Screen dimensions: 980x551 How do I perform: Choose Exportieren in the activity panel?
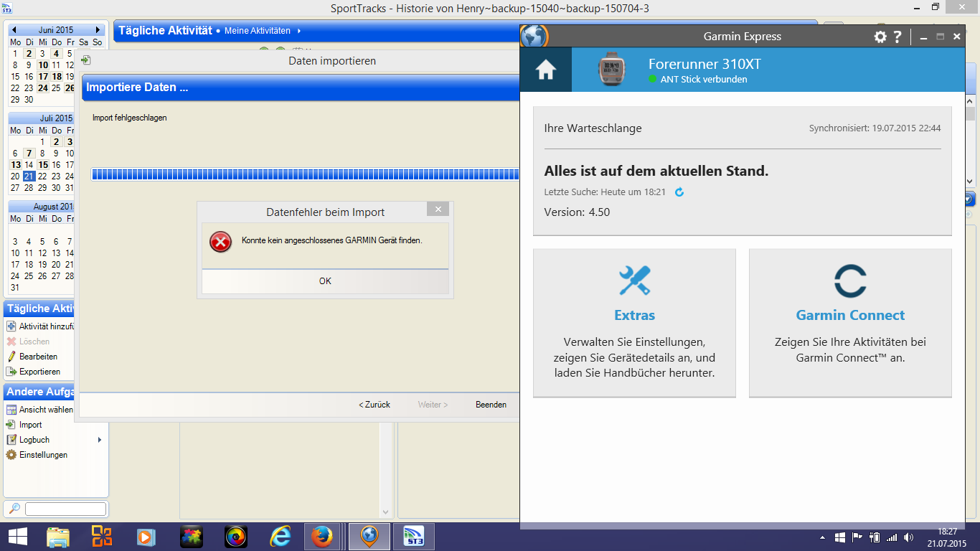point(39,372)
